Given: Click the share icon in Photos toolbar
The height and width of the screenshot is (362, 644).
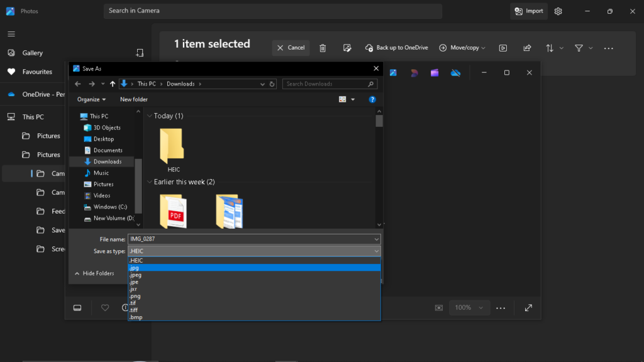Looking at the screenshot, I should (527, 48).
